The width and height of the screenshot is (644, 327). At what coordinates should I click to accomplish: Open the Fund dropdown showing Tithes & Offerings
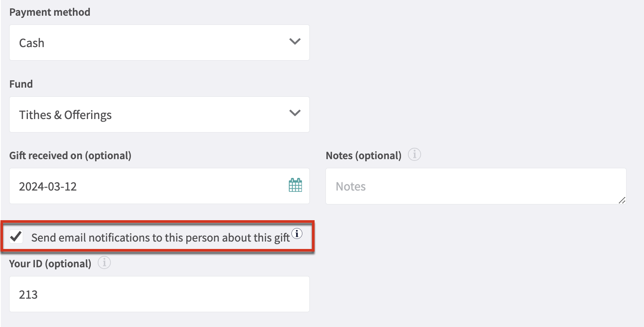pyautogui.click(x=159, y=115)
